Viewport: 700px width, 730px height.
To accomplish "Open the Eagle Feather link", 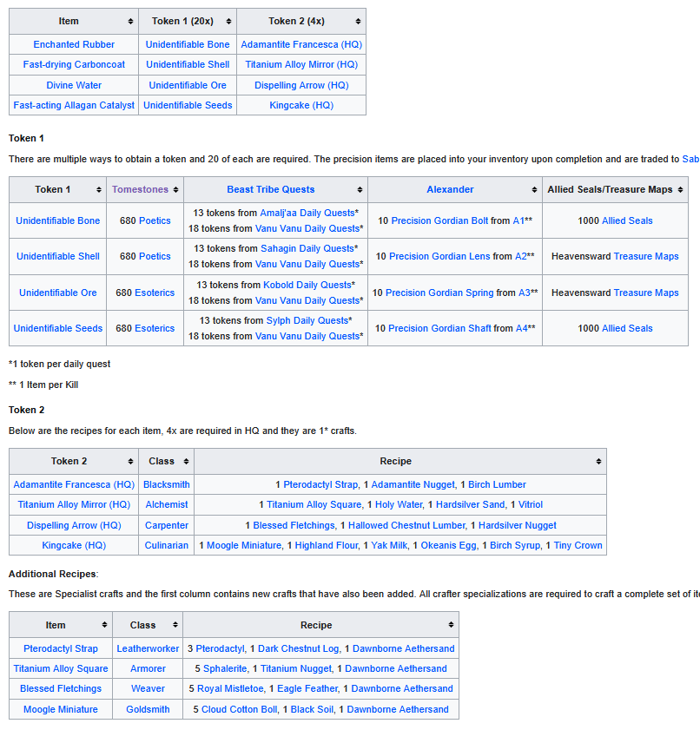I will point(307,689).
